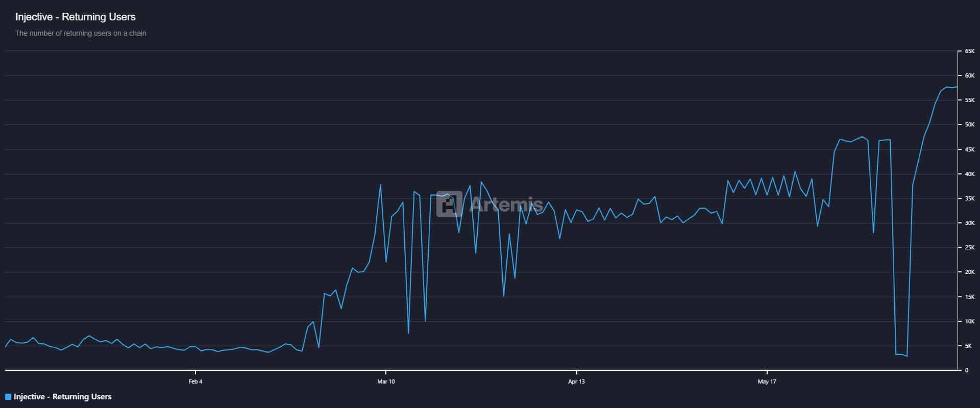Click the '20K' y-axis label

click(970, 272)
